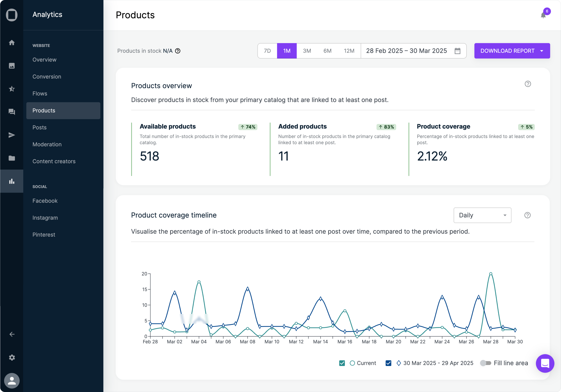Screen dimensions: 561x392
Task: Expand the Download Report dropdown arrow
Action: [x=541, y=51]
